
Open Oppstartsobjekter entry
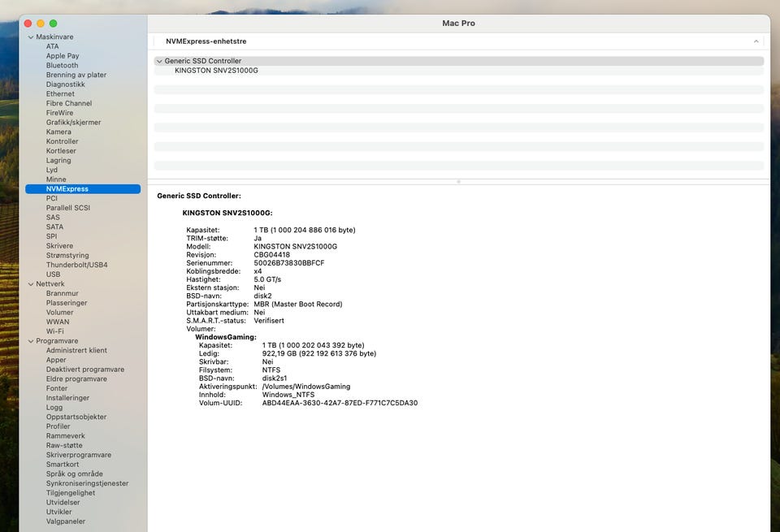(x=76, y=417)
